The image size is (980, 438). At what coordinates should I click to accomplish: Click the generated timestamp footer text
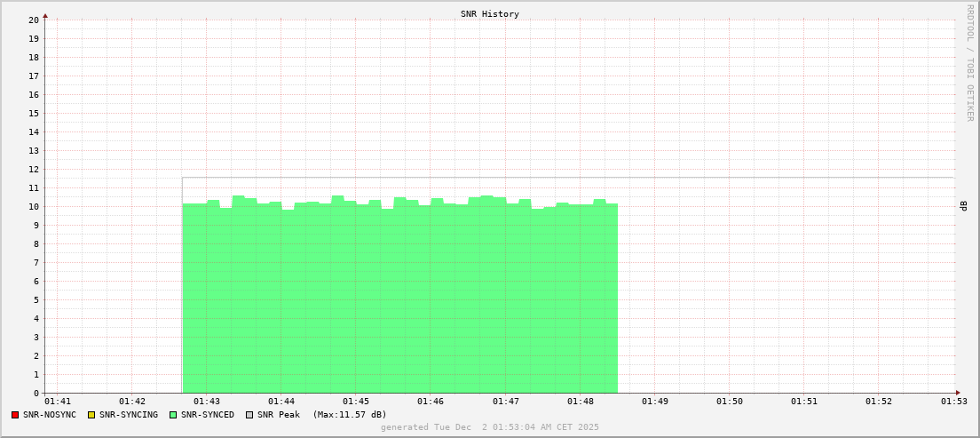[x=490, y=427]
